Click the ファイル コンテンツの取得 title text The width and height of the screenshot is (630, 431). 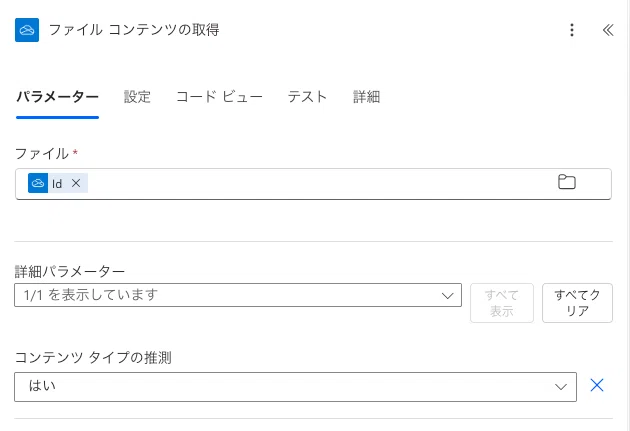click(134, 30)
